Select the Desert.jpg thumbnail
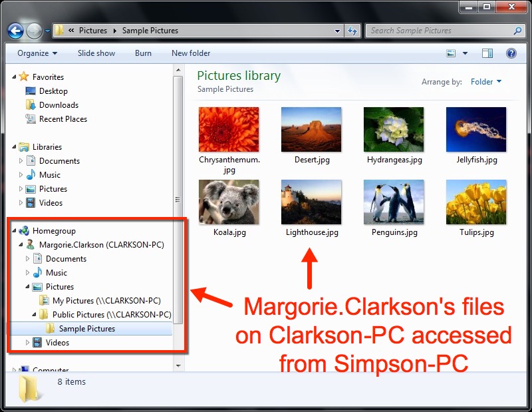Image resolution: width=532 pixels, height=412 pixels. [311, 129]
